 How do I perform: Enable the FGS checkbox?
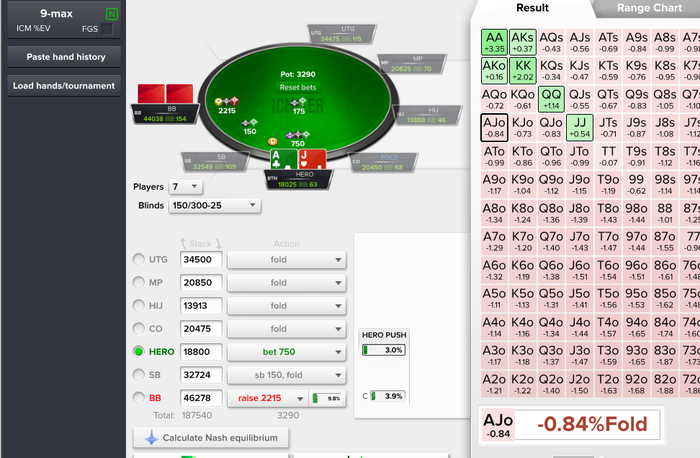(x=107, y=29)
